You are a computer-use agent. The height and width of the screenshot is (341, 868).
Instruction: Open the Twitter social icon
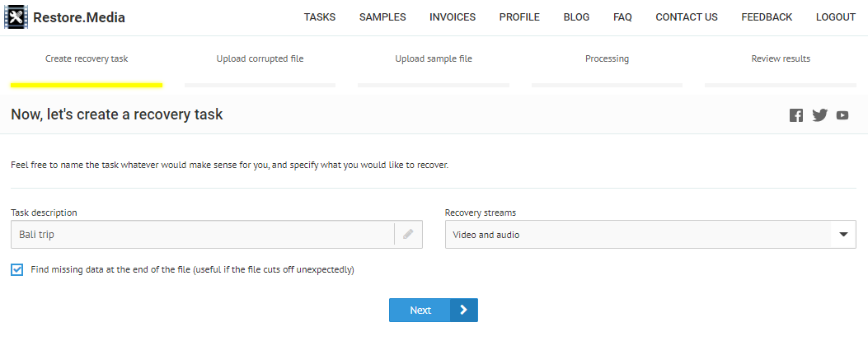coord(819,115)
